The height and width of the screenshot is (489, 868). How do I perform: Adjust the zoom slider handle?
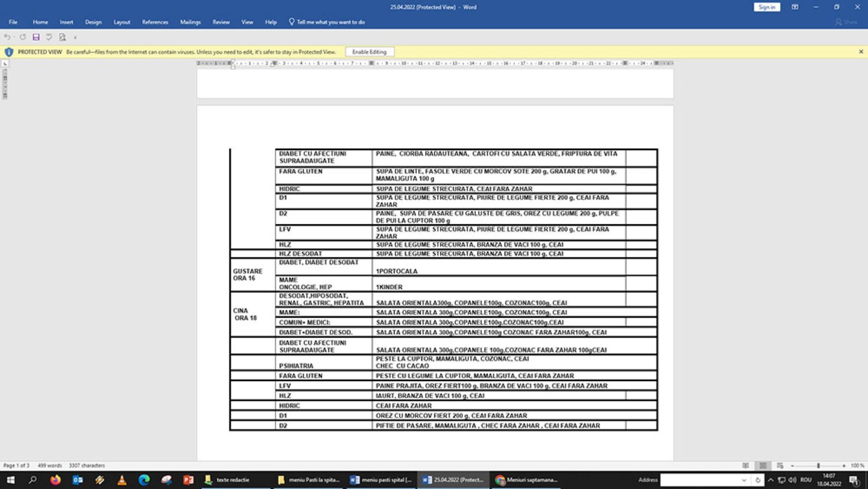point(818,465)
